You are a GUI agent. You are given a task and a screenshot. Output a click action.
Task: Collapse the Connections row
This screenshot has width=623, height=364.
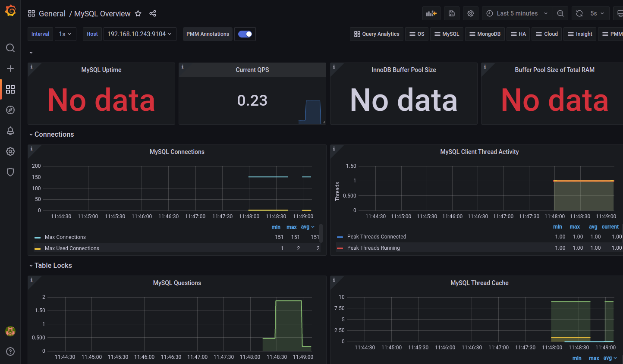(x=51, y=135)
